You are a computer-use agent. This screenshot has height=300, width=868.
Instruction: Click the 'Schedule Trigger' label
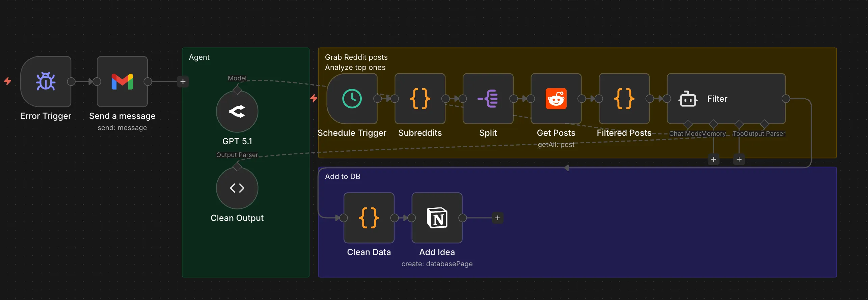(x=352, y=133)
